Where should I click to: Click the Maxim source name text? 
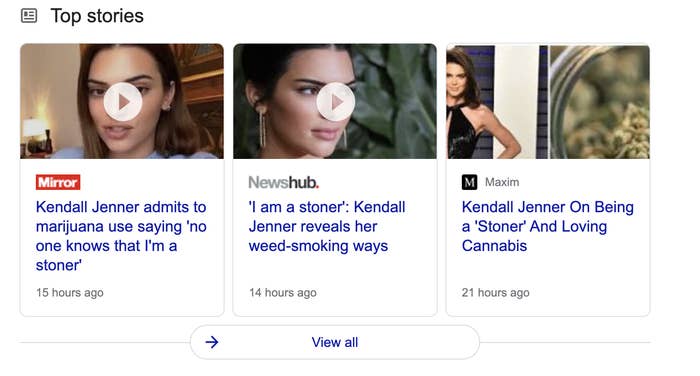502,182
